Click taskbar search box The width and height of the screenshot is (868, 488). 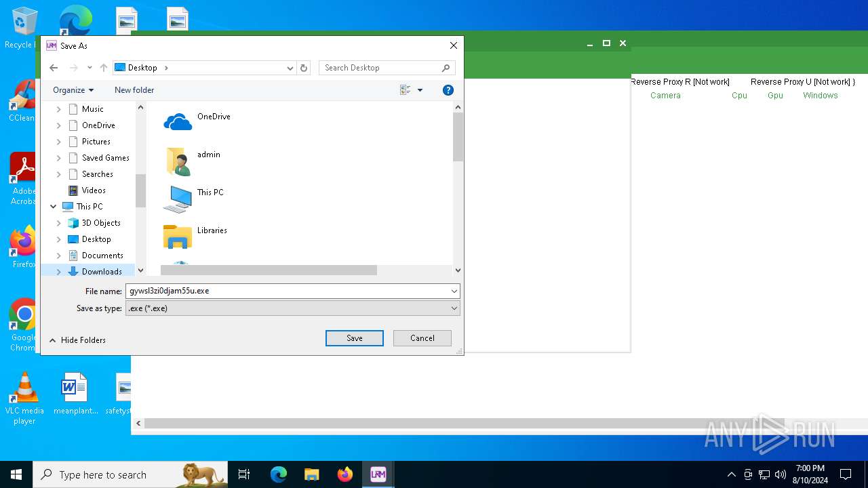(x=130, y=474)
